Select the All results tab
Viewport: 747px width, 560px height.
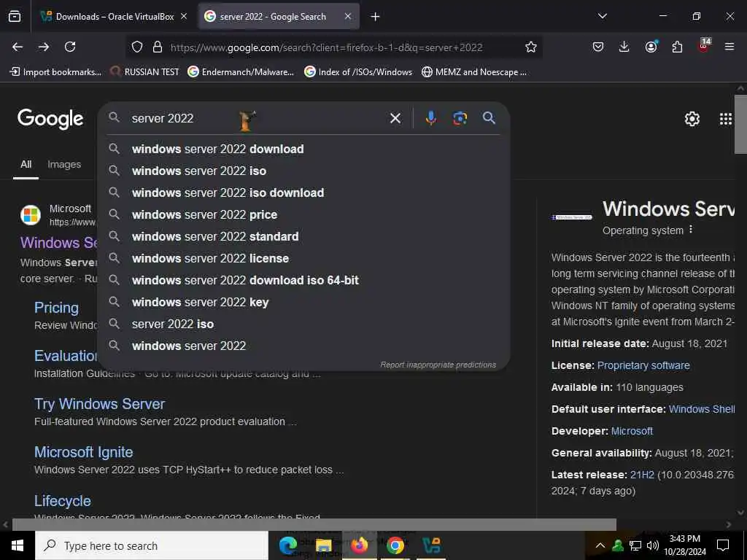tap(26, 164)
